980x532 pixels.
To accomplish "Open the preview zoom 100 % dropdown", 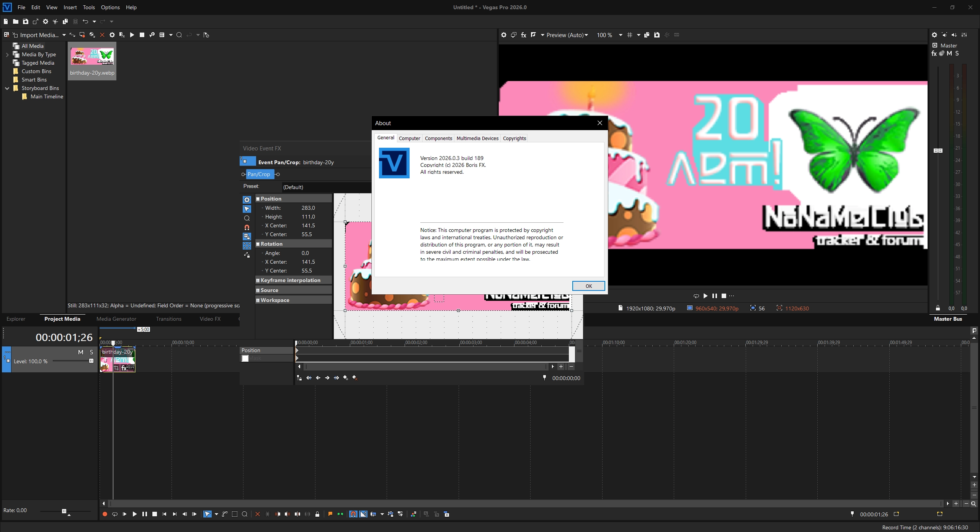I will tap(621, 35).
